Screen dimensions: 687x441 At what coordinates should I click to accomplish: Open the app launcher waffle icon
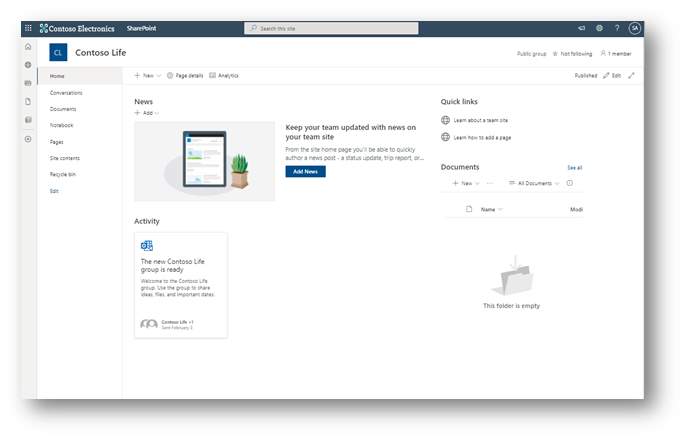point(28,28)
